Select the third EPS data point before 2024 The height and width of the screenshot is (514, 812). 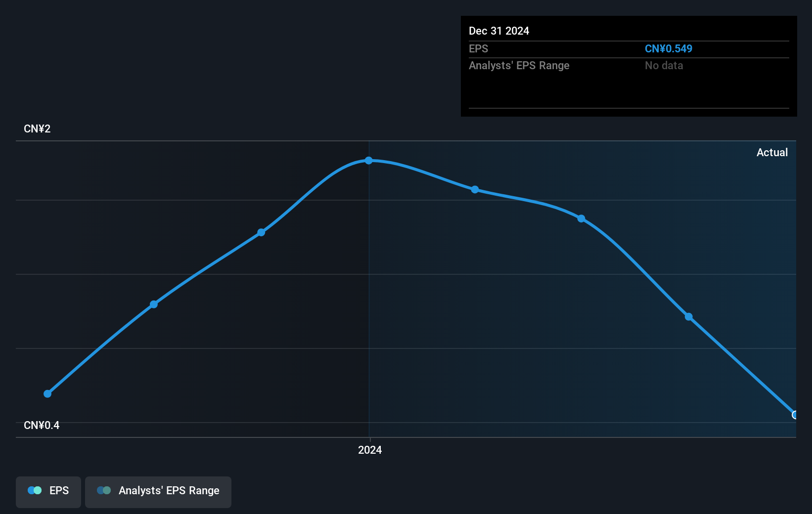click(x=261, y=232)
